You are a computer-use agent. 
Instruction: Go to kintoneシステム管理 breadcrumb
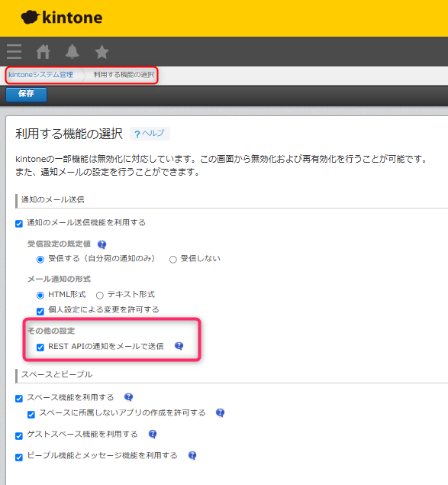(x=40, y=75)
